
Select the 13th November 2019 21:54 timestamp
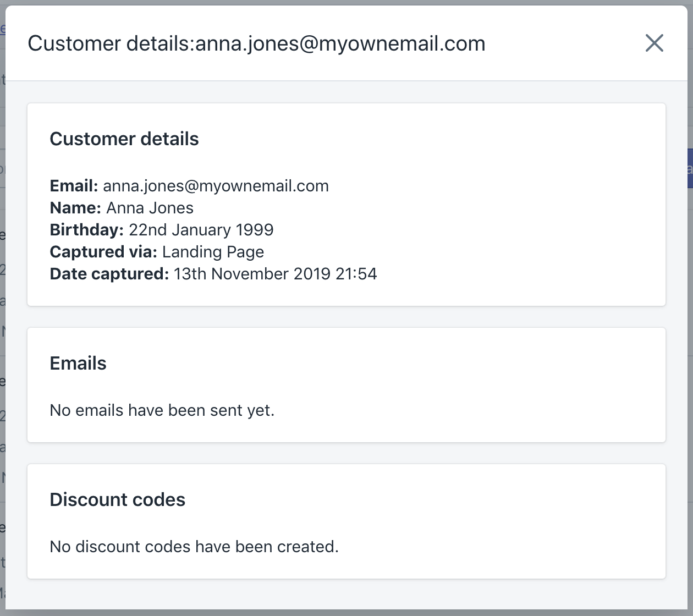pos(275,274)
